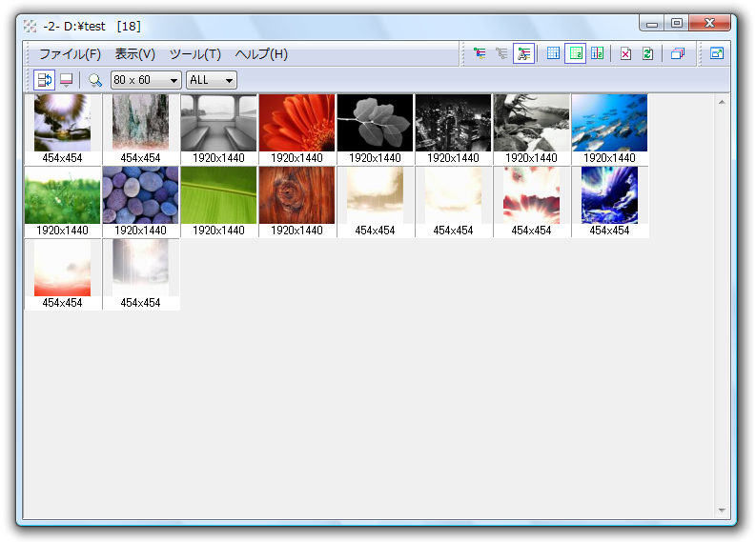Open the 80 x 60 thumbnail size dropdown
Viewport: 756px width, 542px height.
tap(146, 80)
